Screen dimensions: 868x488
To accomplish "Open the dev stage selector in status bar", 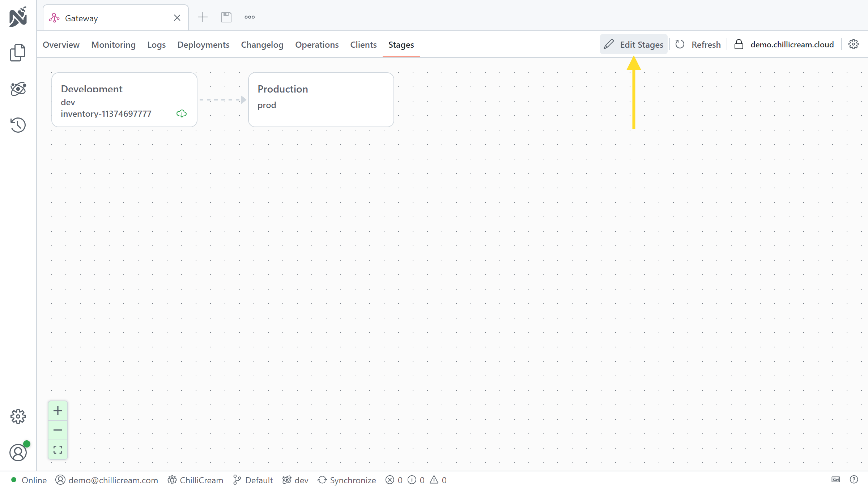I will (x=295, y=480).
